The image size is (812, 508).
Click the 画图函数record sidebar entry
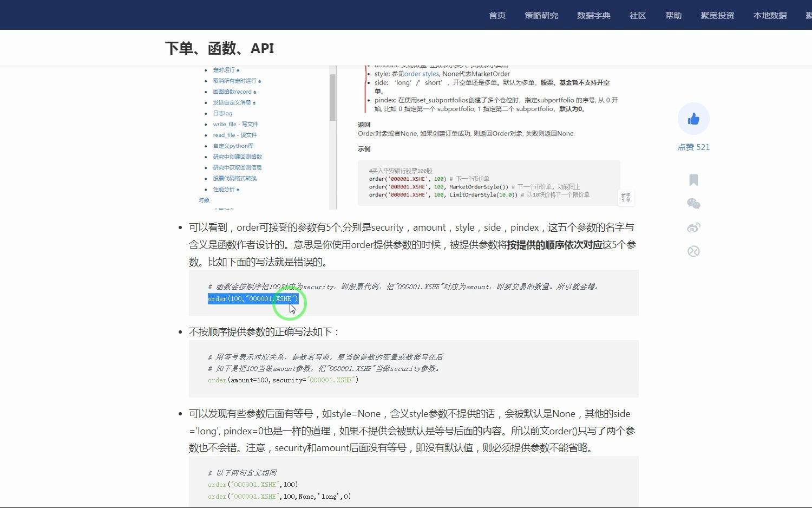(x=234, y=92)
